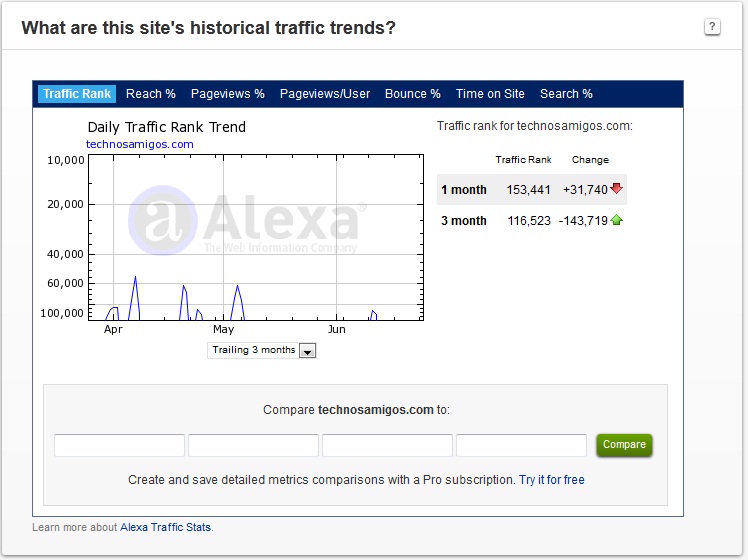The height and width of the screenshot is (560, 748).
Task: Follow the Try it for free link
Action: click(x=551, y=479)
